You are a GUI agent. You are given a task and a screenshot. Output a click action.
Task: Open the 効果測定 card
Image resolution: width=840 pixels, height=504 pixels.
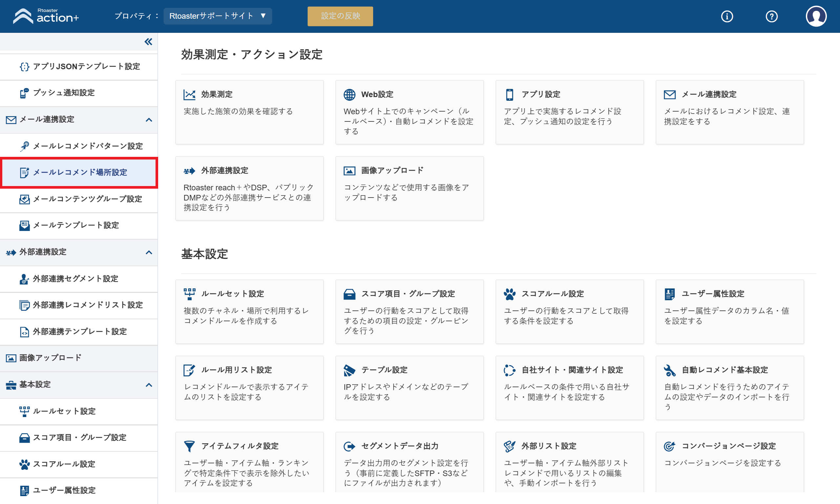250,113
